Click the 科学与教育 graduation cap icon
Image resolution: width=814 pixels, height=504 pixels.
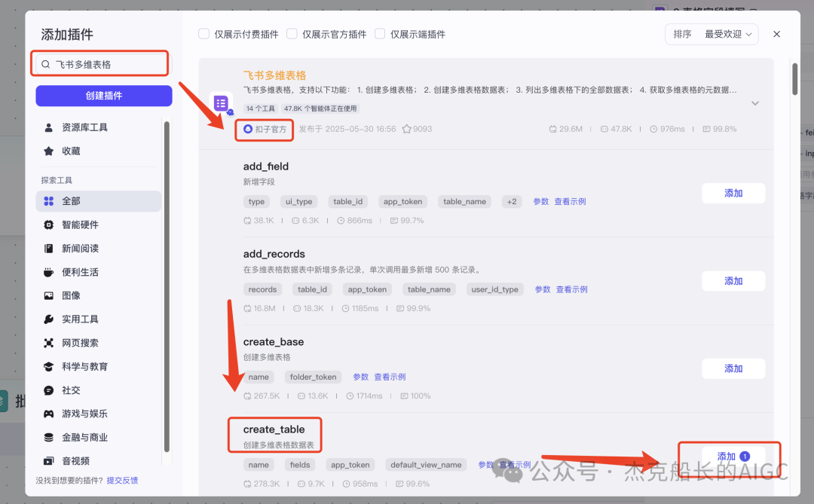[49, 366]
